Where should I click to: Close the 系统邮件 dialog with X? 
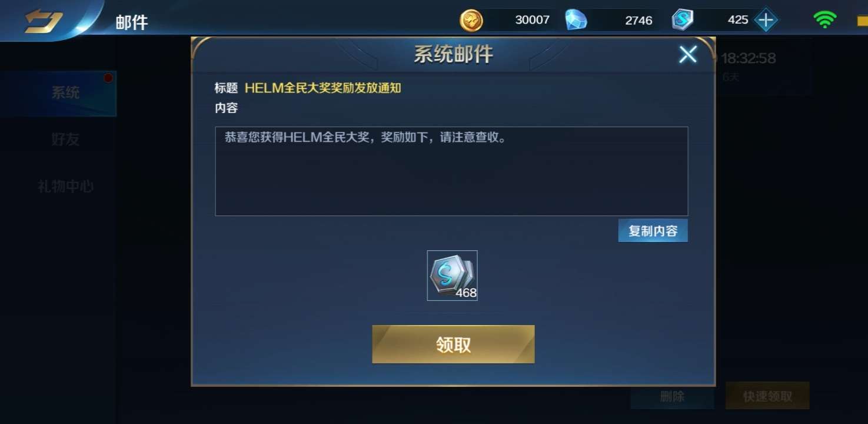click(x=687, y=55)
